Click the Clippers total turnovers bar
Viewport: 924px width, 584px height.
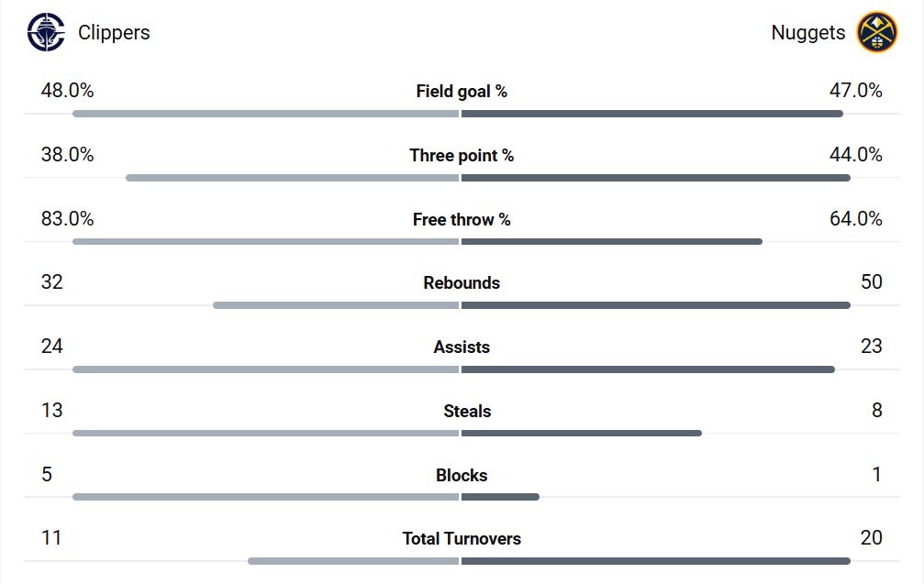[x=353, y=561]
